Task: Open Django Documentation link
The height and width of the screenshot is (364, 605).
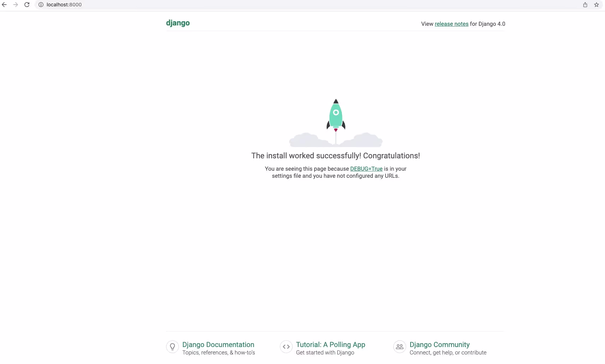Action: [218, 345]
